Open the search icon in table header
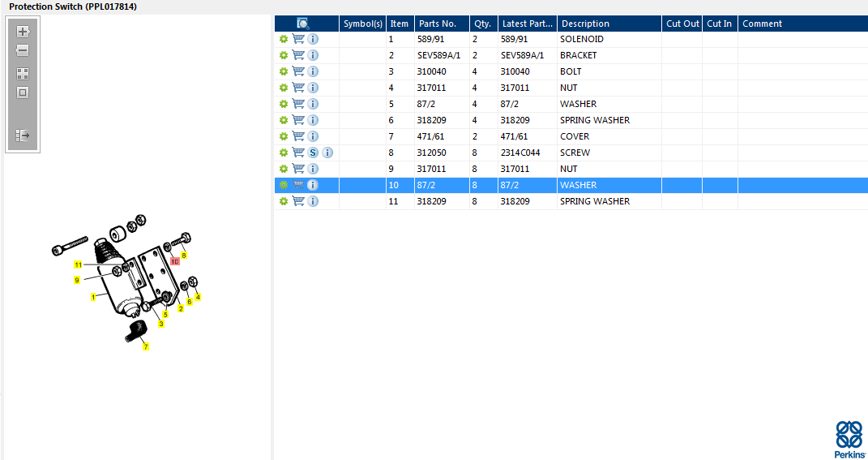Image resolution: width=868 pixels, height=460 pixels. point(303,24)
